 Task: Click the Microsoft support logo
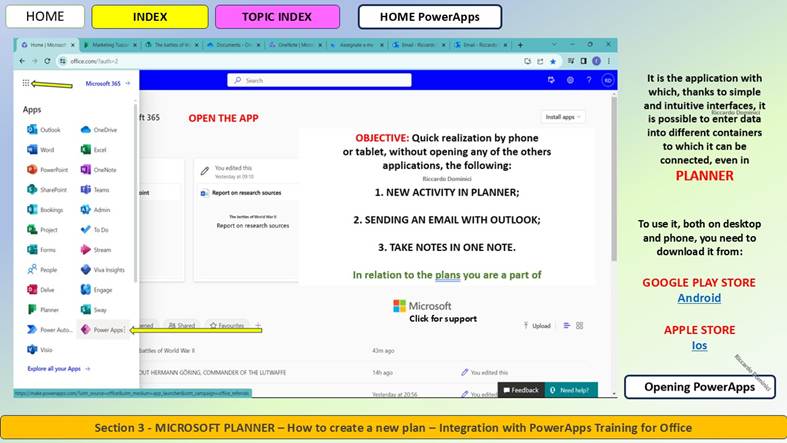(422, 306)
